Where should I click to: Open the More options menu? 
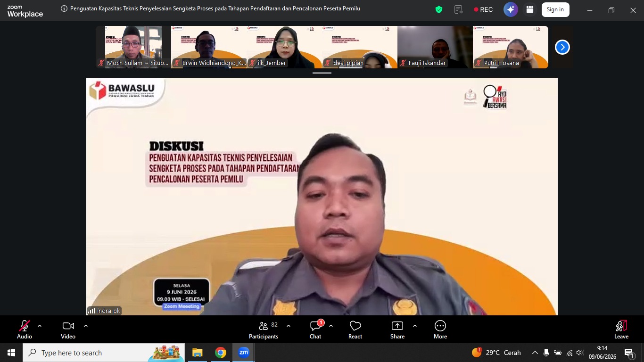coord(440,329)
